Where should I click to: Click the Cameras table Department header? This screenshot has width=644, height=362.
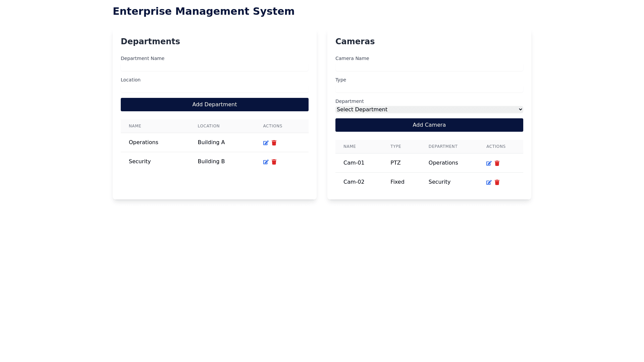point(443,146)
